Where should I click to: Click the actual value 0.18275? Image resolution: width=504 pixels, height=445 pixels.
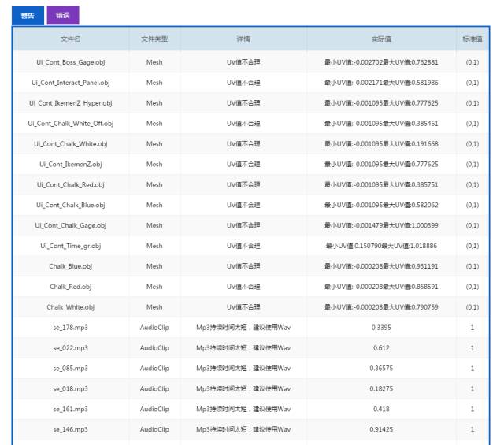tap(381, 389)
